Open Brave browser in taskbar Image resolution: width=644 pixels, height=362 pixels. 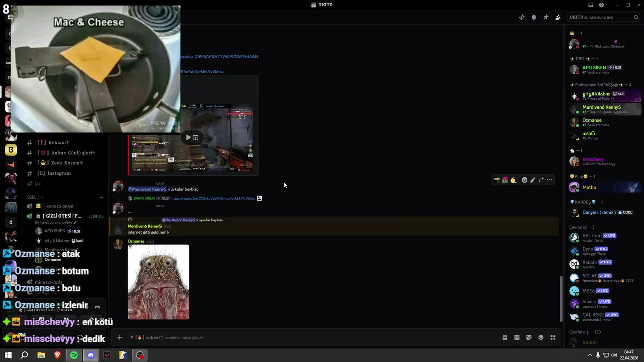[57, 355]
